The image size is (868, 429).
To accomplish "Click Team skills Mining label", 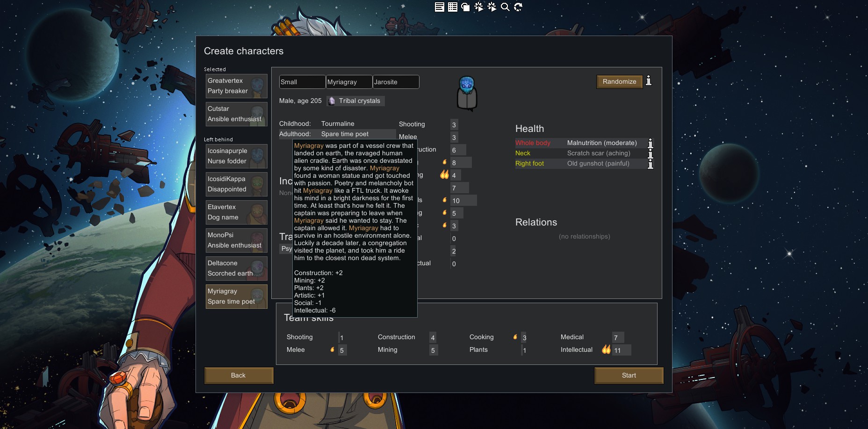I will tap(388, 350).
